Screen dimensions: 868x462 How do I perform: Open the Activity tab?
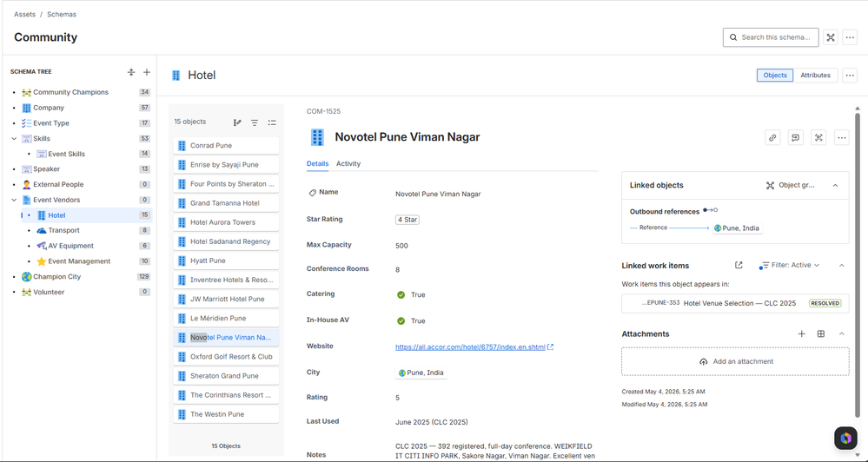click(348, 164)
